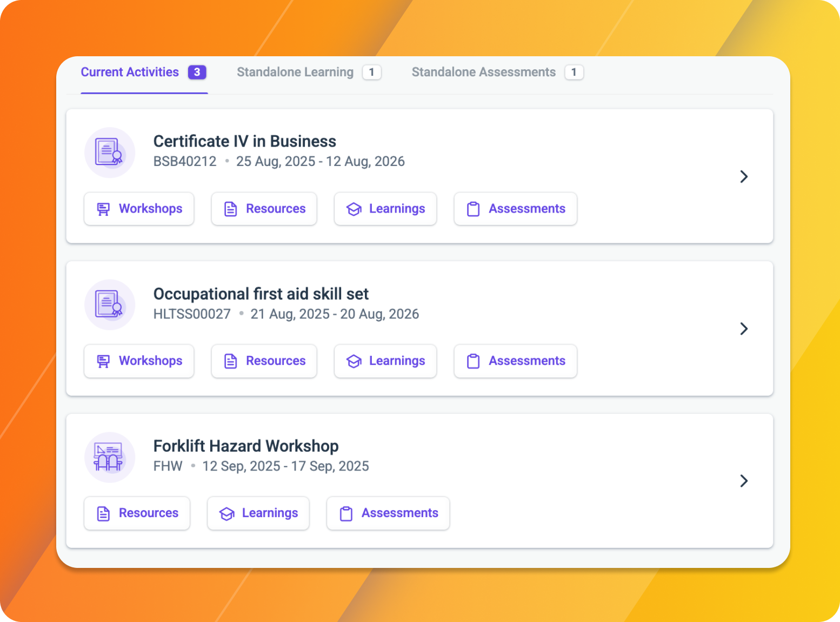The image size is (840, 622).
Task: Open Learnings for Certificate IV in Business
Action: coord(385,209)
